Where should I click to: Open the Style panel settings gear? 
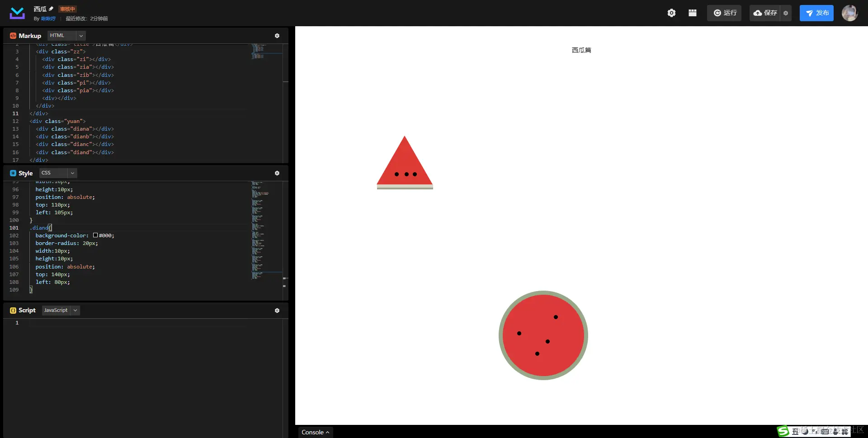tap(277, 173)
